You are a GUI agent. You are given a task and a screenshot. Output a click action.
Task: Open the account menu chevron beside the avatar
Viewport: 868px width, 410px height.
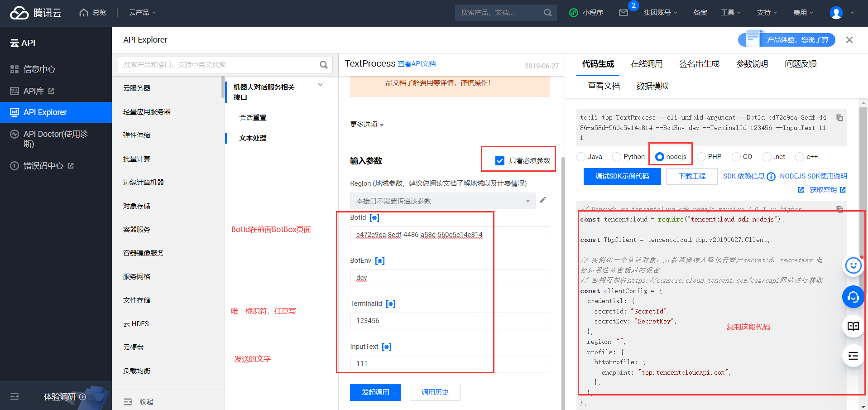tap(852, 13)
